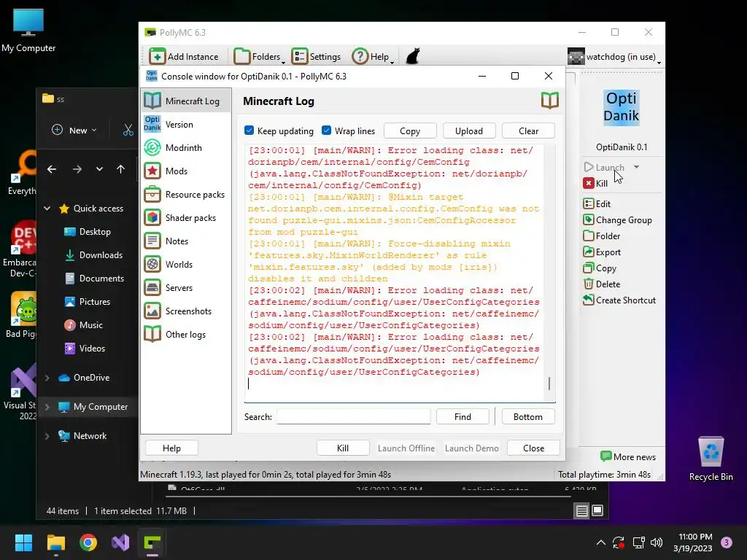Select the Modrinth page in sidebar
747x560 pixels.
point(186,147)
